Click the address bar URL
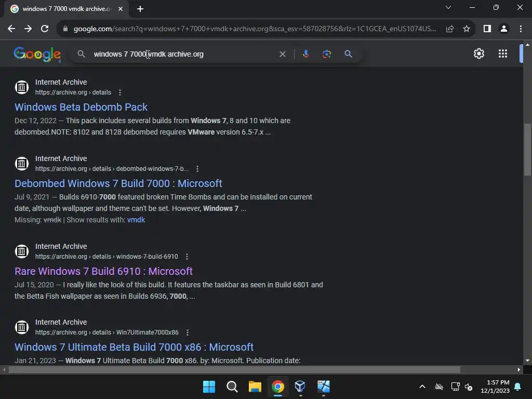Image resolution: width=532 pixels, height=399 pixels. click(x=255, y=29)
